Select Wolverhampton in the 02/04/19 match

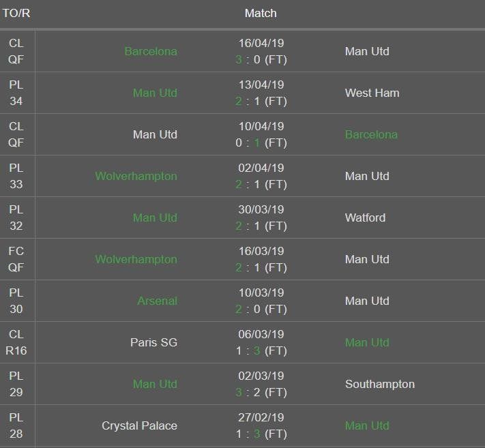click(x=136, y=176)
